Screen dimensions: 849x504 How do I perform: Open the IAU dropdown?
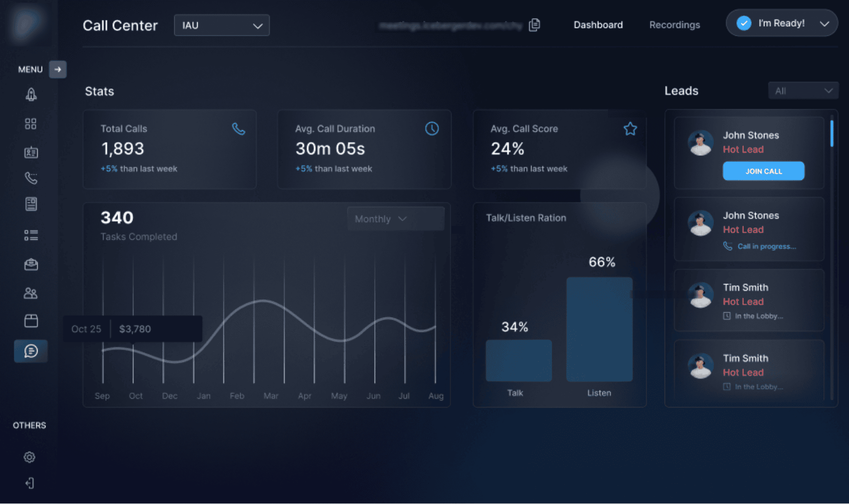[222, 25]
